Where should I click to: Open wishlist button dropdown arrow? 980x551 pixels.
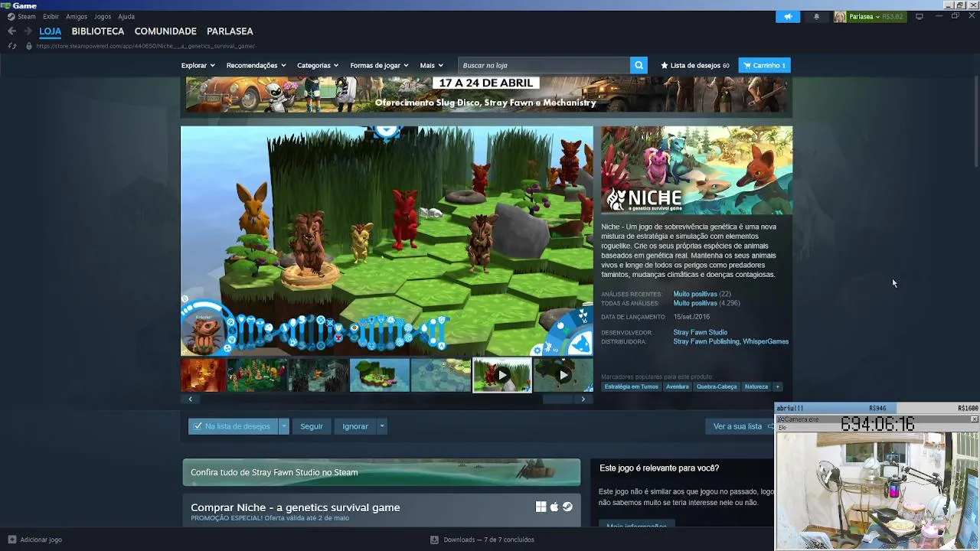283,426
